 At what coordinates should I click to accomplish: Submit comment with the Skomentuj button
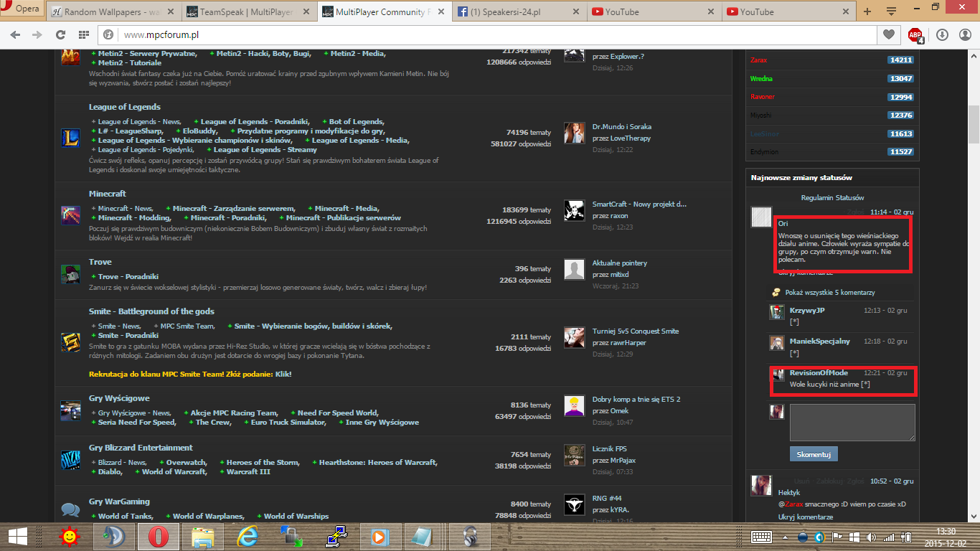[x=814, y=454]
